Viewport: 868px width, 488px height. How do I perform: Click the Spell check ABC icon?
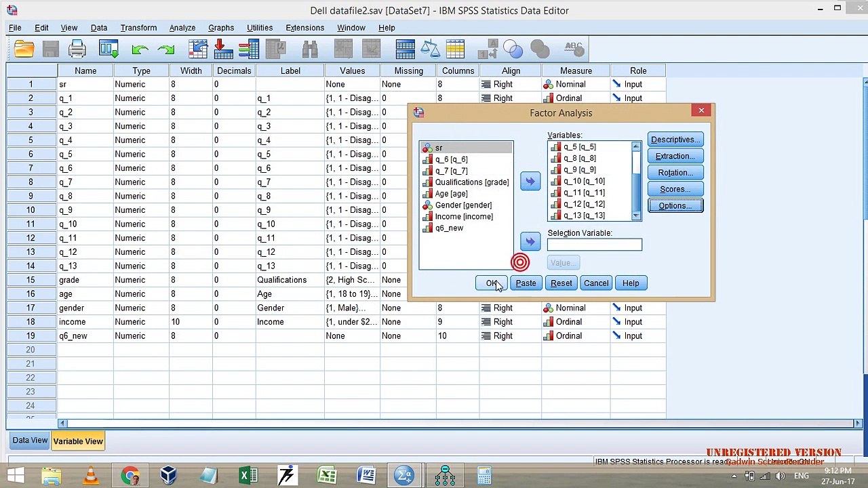point(574,49)
